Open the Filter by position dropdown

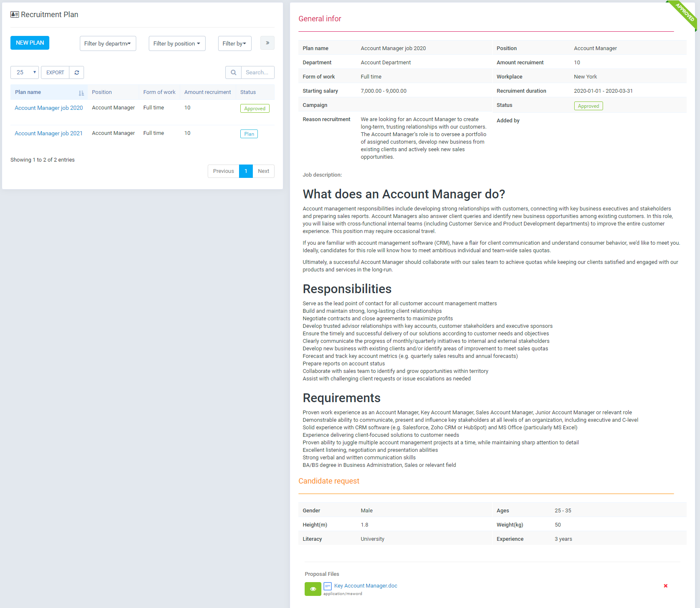tap(177, 43)
